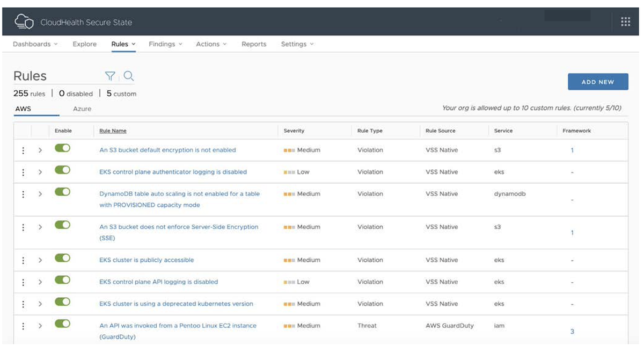Image resolution: width=644 pixels, height=352 pixels.
Task: Click the Service column header
Action: (503, 131)
